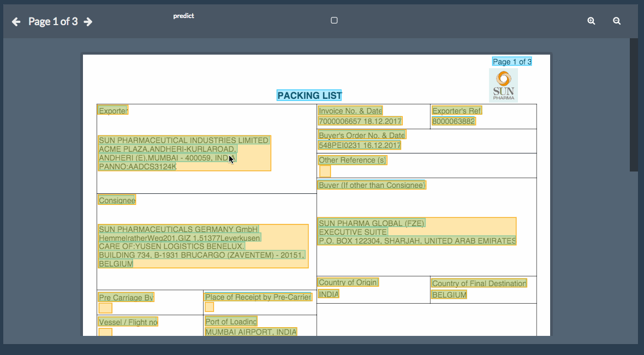644x355 pixels.
Task: Select 'SUN PHARMACEUTICAL INDUSTRIES LIMITED' text line
Action: [x=184, y=140]
